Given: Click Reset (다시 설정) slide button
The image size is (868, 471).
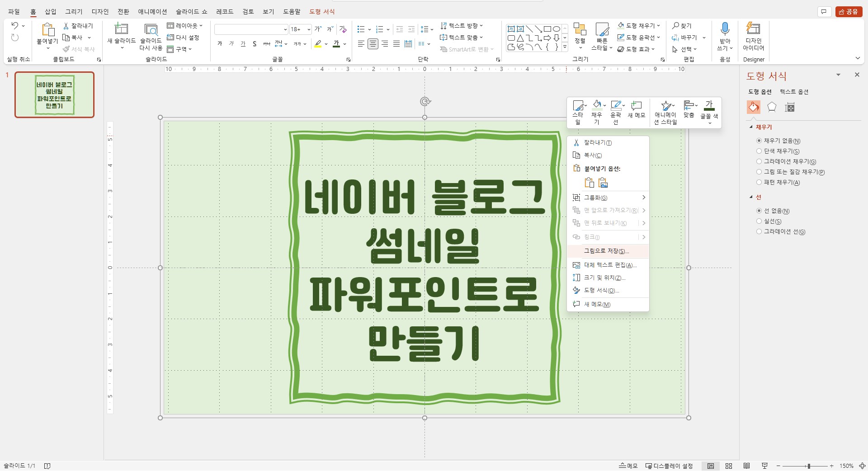Looking at the screenshot, I should 183,38.
